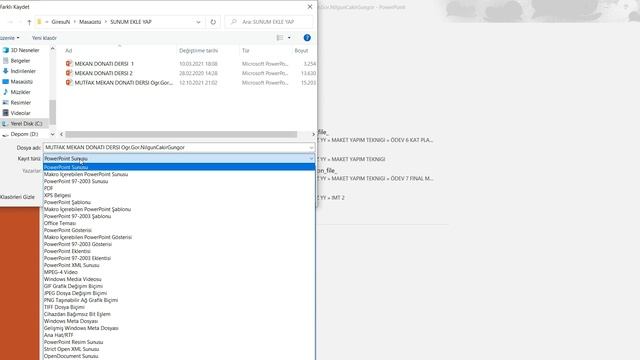The width and height of the screenshot is (640, 360).
Task: Sort by Tür column header
Action: 245,51
